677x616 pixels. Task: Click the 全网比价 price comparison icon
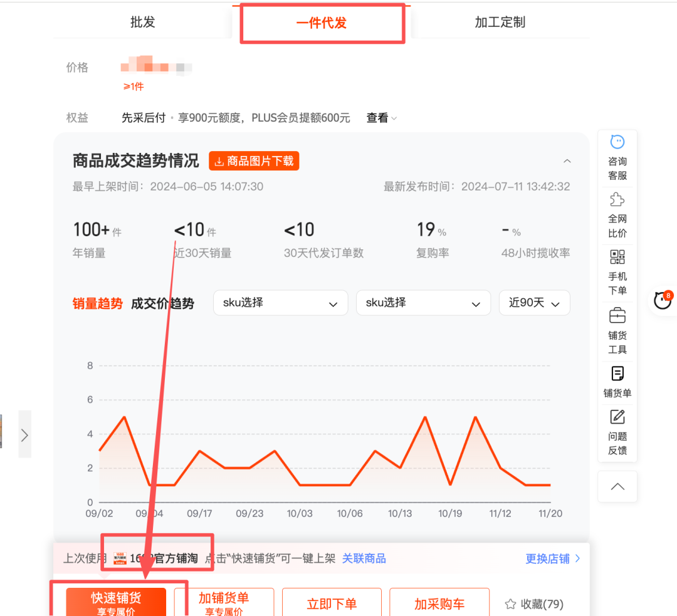click(617, 216)
